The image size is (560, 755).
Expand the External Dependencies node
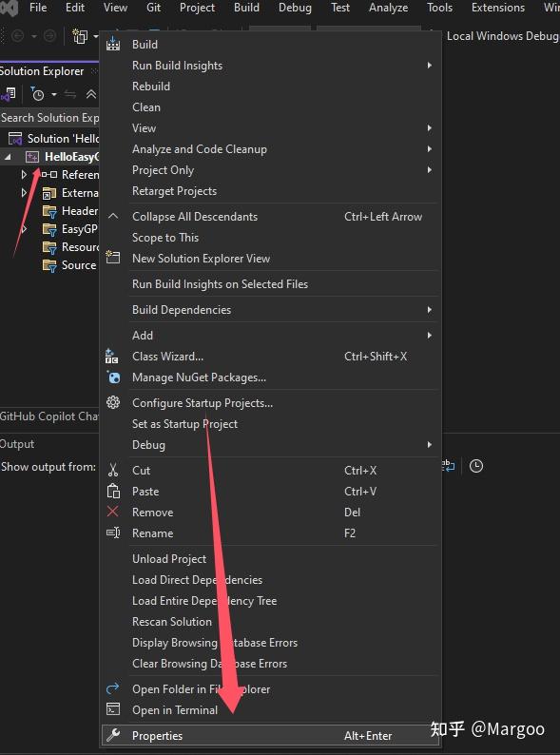(x=24, y=193)
